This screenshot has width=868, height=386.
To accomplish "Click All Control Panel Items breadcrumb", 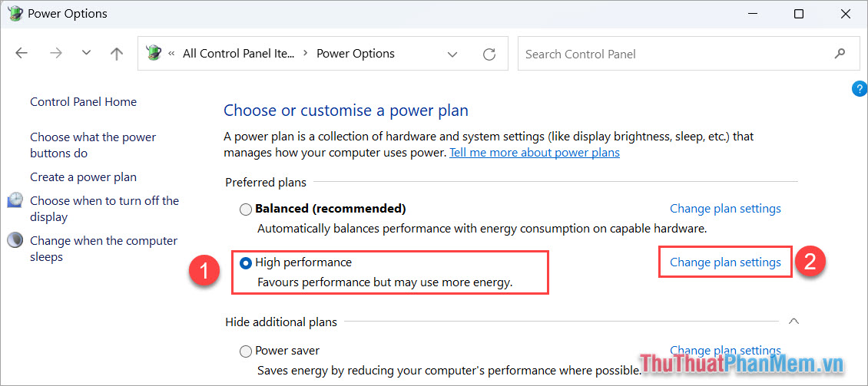I will click(x=239, y=54).
